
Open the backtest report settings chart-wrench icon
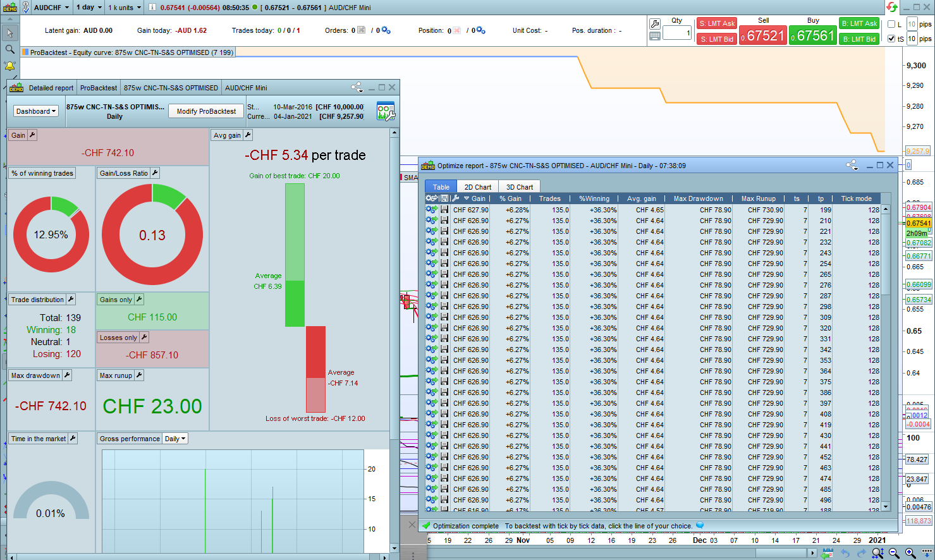coord(385,111)
